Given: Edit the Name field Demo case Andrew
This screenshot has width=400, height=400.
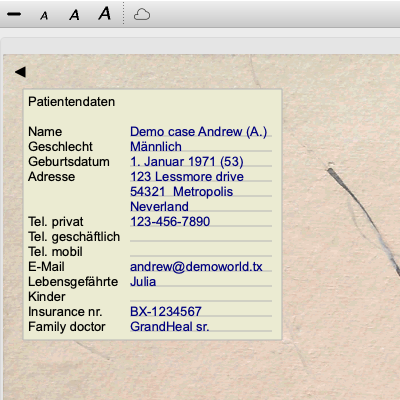Looking at the screenshot, I should coord(201,132).
